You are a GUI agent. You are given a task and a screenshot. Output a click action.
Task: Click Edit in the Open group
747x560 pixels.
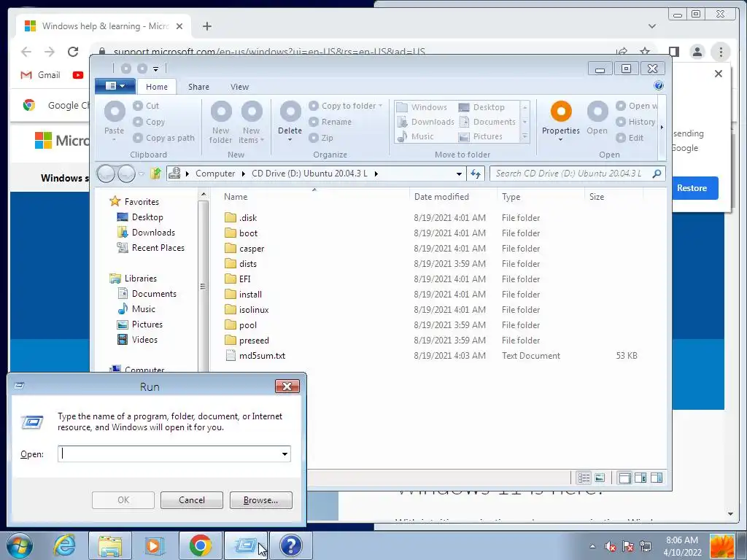coord(630,138)
